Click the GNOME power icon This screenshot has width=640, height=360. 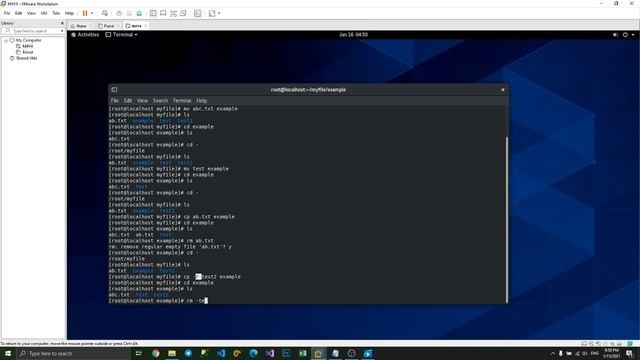(625, 35)
